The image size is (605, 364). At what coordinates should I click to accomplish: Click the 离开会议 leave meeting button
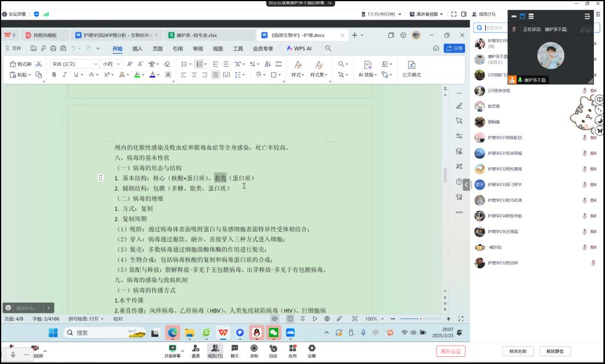pos(451,351)
